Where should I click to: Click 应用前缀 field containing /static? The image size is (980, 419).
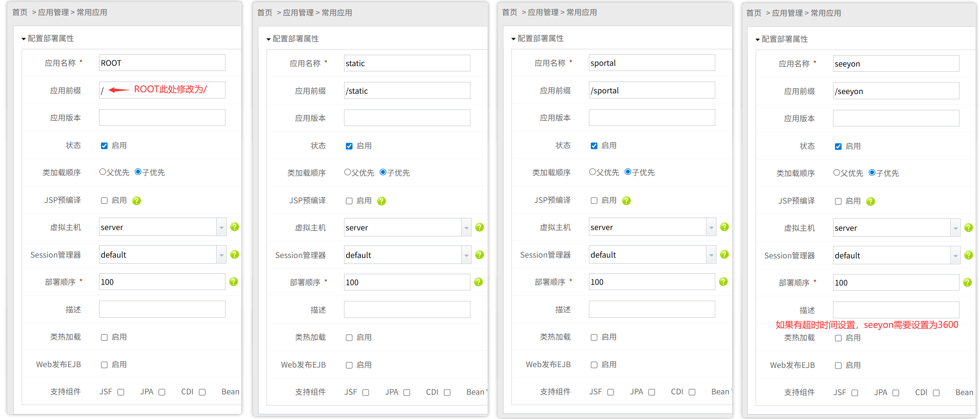coord(407,91)
